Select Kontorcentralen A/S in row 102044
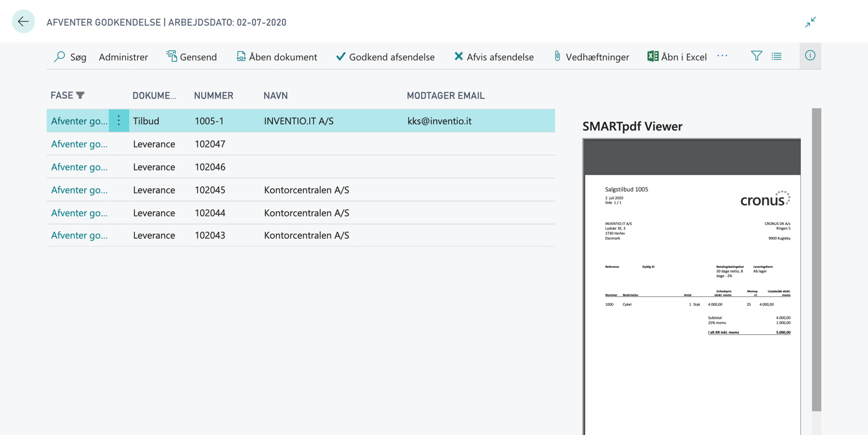 [x=307, y=213]
